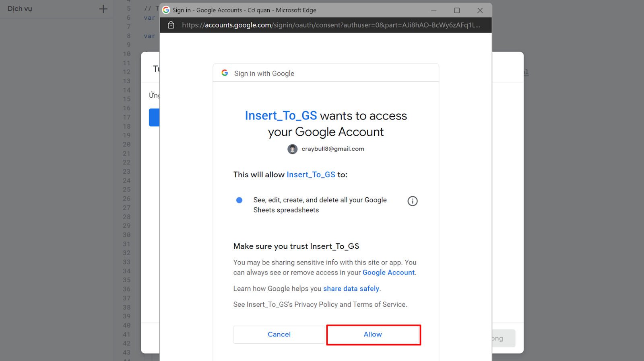Click Insert_To_GS app name in the heading
The image size is (644, 361).
click(x=281, y=116)
